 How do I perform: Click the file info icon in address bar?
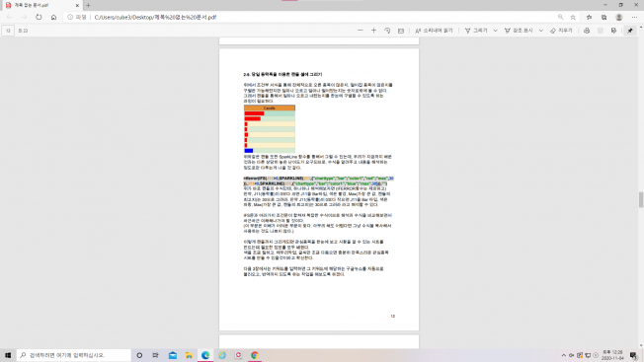point(70,17)
